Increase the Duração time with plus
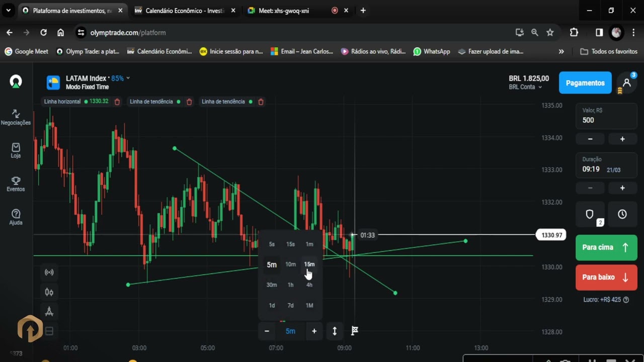 pyautogui.click(x=622, y=188)
